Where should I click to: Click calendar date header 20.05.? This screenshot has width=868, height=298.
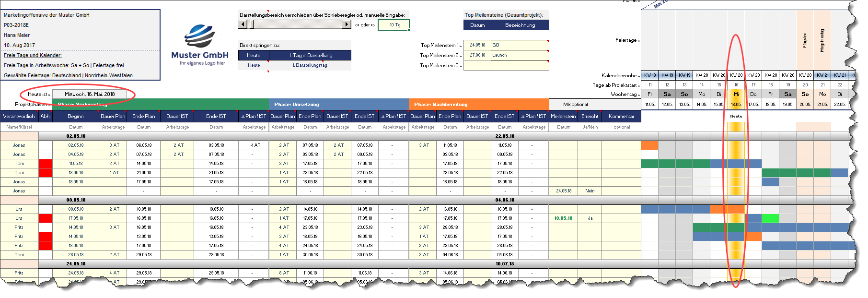point(805,104)
